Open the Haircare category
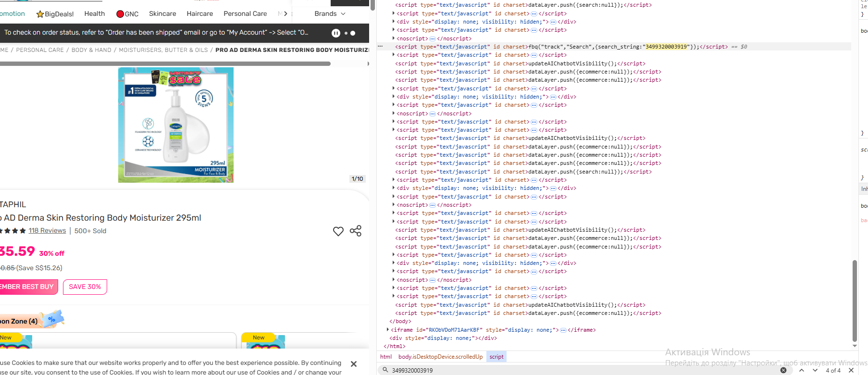 pyautogui.click(x=200, y=13)
